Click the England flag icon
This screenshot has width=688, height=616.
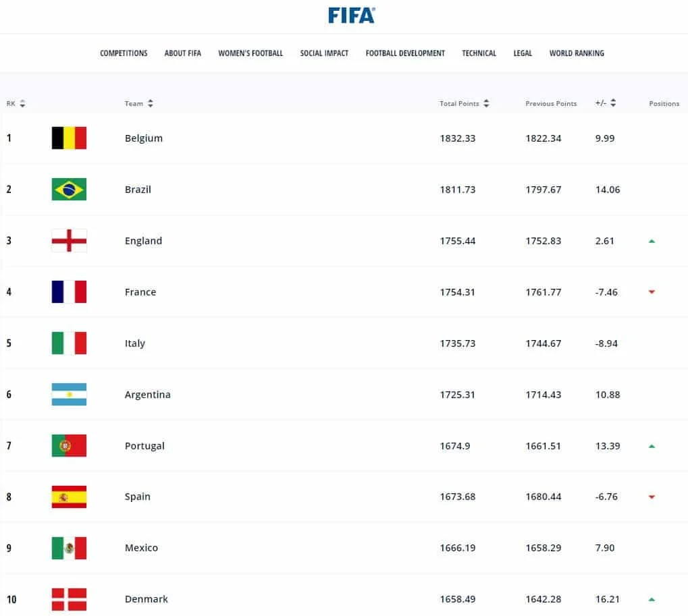[x=69, y=241]
